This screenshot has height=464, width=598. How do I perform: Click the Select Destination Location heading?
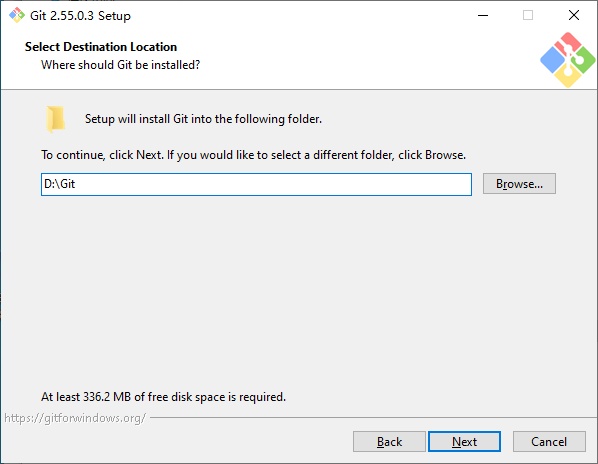point(101,47)
